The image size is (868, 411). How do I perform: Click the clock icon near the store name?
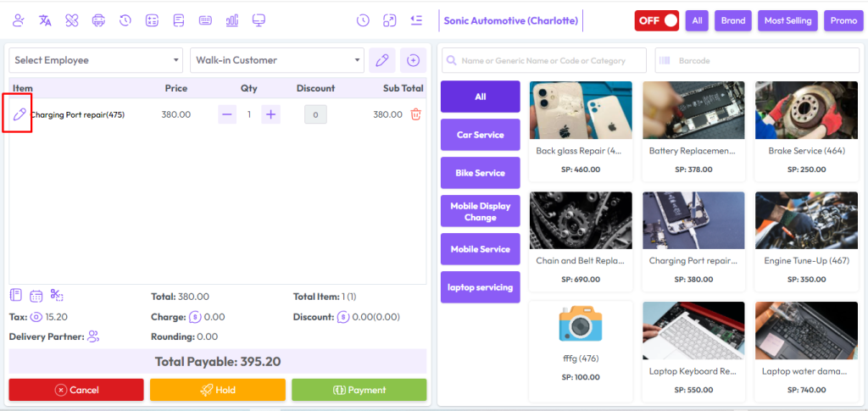point(363,21)
